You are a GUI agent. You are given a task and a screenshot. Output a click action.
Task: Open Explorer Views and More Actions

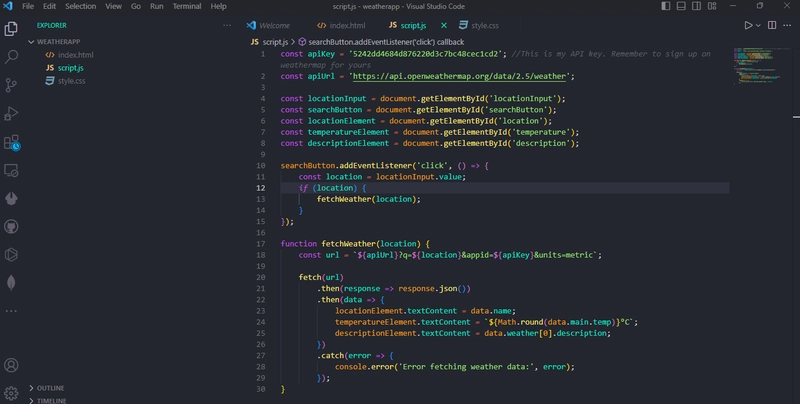(x=227, y=25)
